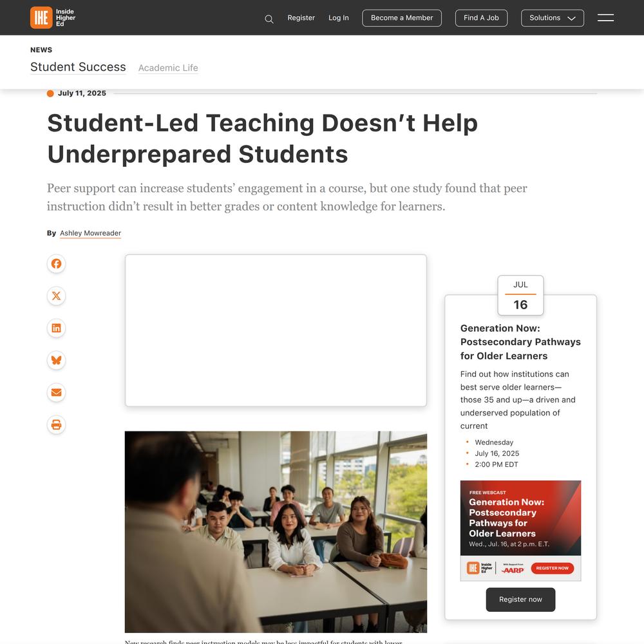
Task: Open the Academic Life section
Action: 168,68
